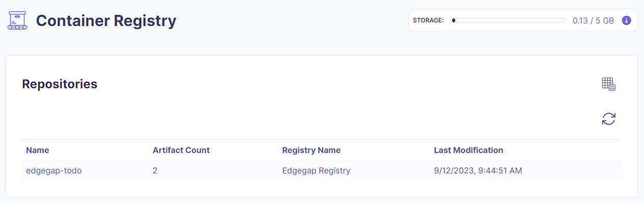Click the STORAGE label
The height and width of the screenshot is (204, 644).
[428, 20]
